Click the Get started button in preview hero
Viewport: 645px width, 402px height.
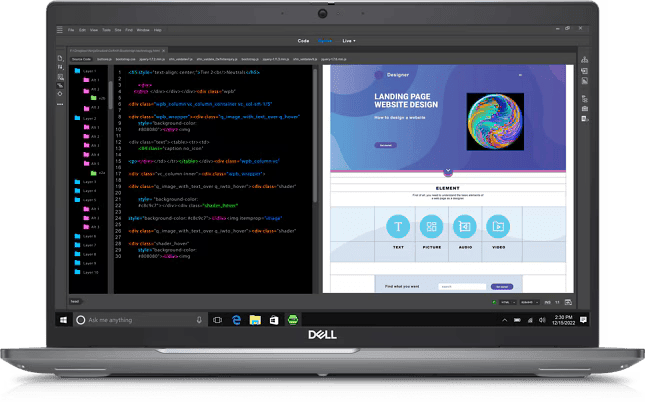coord(385,145)
